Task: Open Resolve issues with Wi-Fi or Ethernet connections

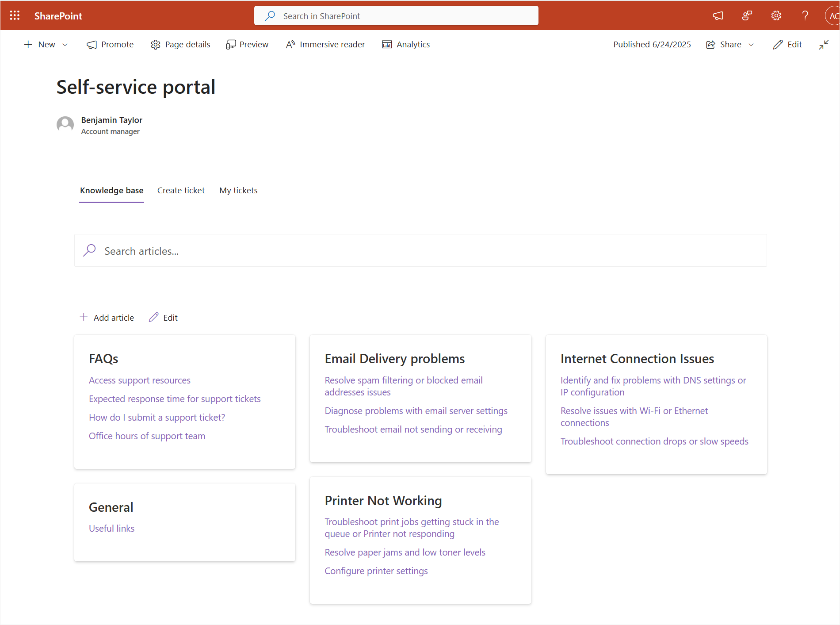Action: tap(634, 417)
